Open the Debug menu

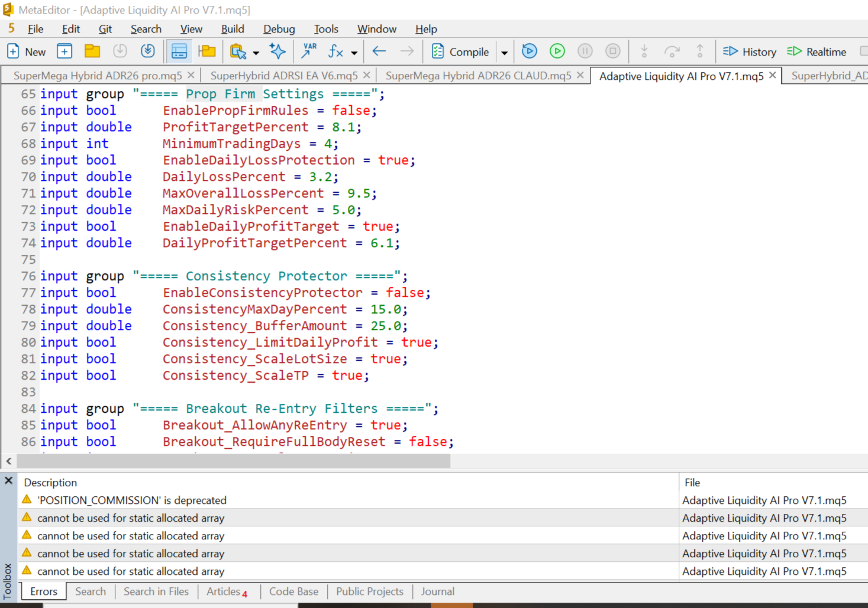[279, 29]
